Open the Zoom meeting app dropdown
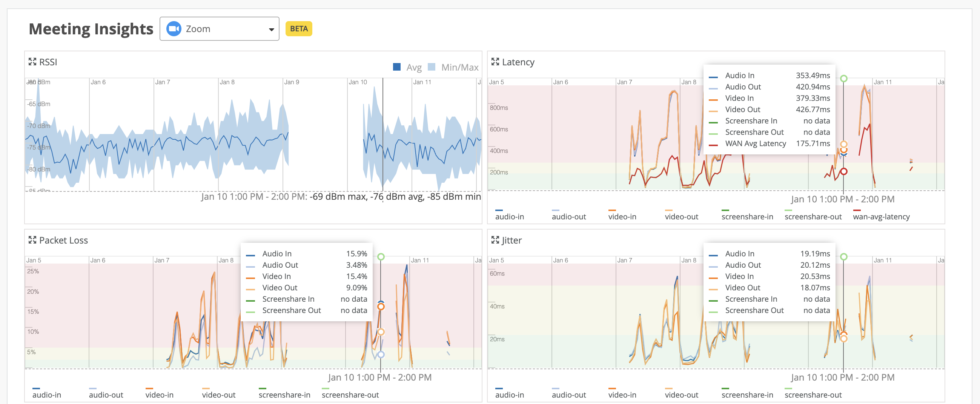This screenshot has height=404, width=980. [x=219, y=29]
